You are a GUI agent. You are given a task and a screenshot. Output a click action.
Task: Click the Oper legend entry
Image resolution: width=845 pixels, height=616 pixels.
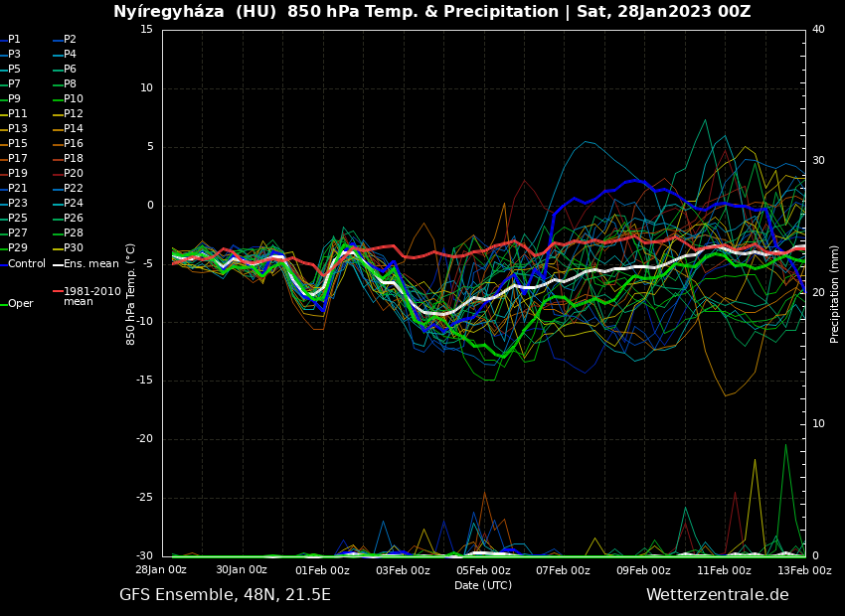click(21, 304)
